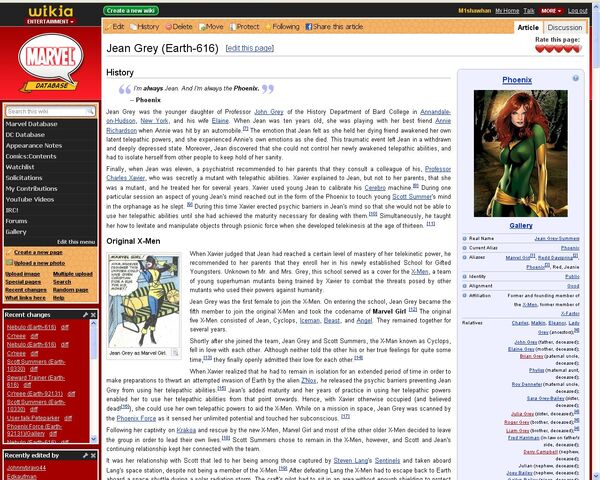Open the Multiple upload sidebar link
This screenshot has width=600, height=480.
coord(73,274)
